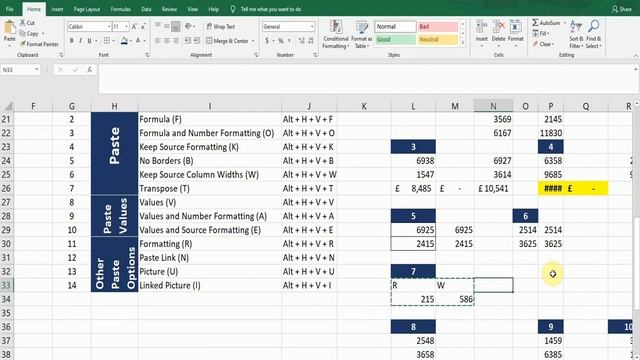The height and width of the screenshot is (360, 640).
Task: Toggle Wrap Text
Action: pos(221,27)
